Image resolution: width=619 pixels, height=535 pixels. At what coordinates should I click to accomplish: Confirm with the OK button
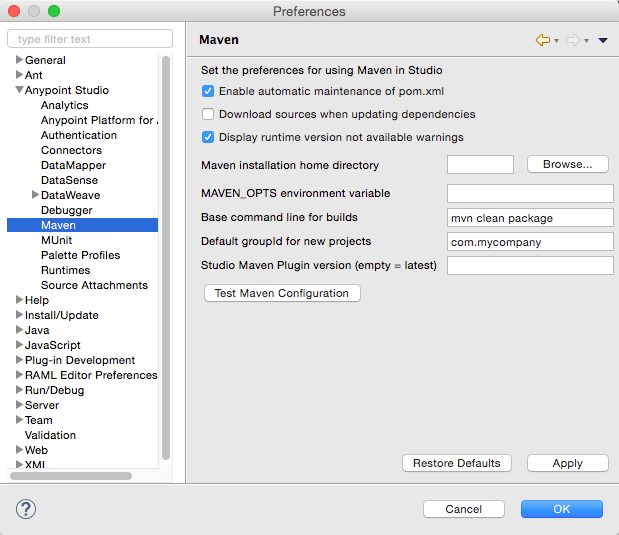(x=562, y=509)
